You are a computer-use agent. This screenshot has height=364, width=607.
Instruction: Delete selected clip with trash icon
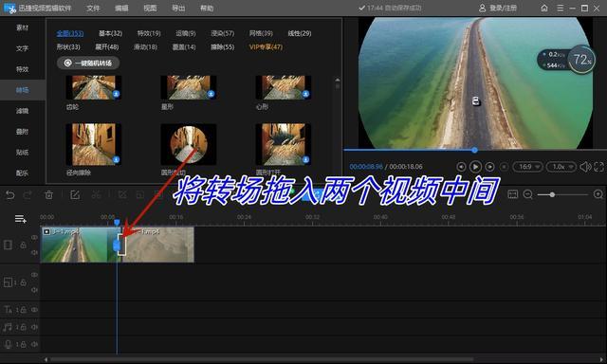(x=48, y=195)
